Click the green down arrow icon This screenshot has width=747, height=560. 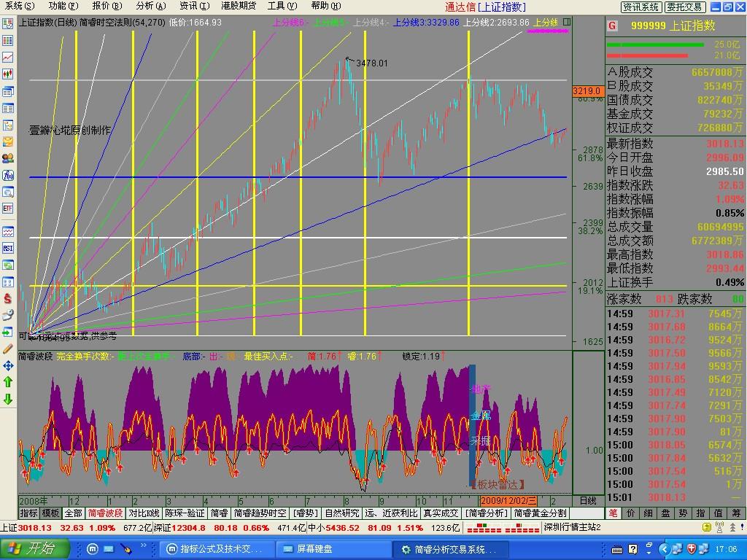[7, 399]
